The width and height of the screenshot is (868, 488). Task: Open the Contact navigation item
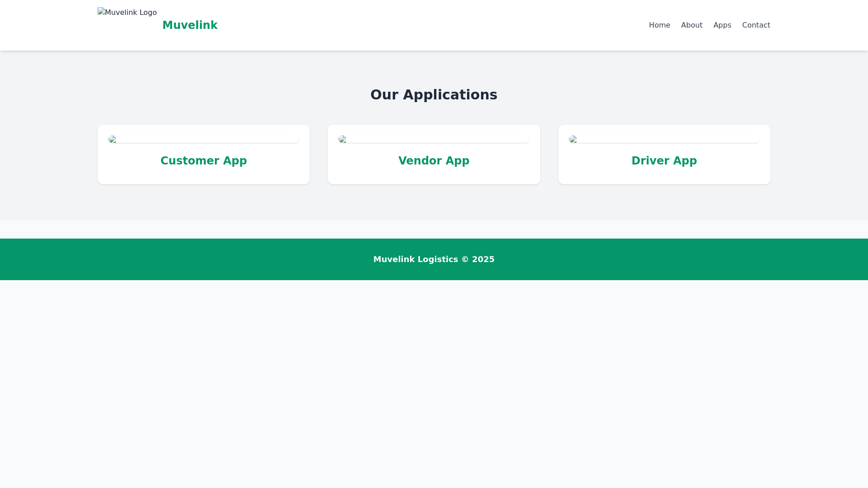[756, 25]
